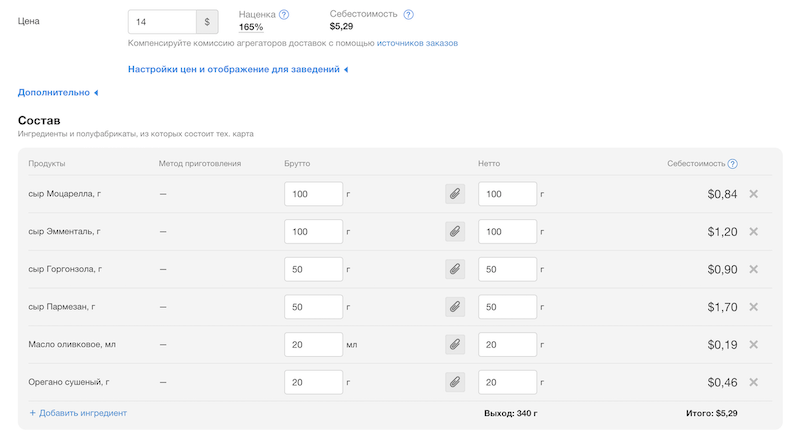800x440 pixels.
Task: Open the top Себестоимость help icon near price
Action: click(x=408, y=14)
